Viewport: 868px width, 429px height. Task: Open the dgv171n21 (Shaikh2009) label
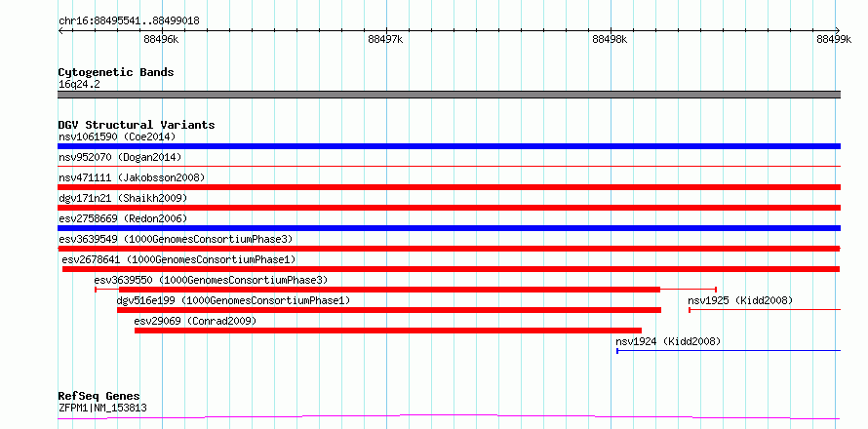pos(123,198)
